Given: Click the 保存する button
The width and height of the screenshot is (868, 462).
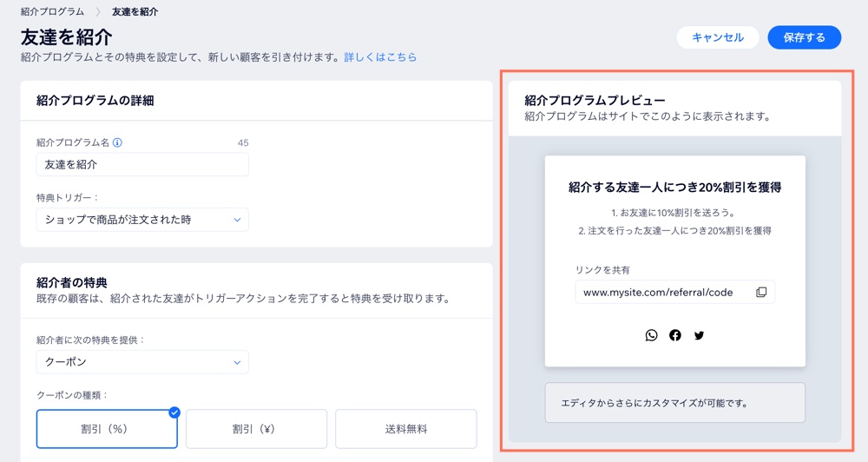Looking at the screenshot, I should (x=805, y=37).
